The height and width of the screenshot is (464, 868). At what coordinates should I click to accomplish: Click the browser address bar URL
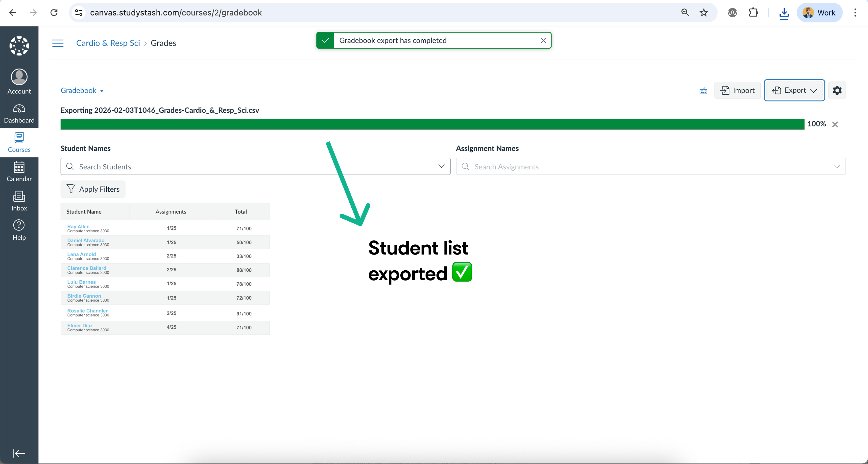click(x=176, y=12)
